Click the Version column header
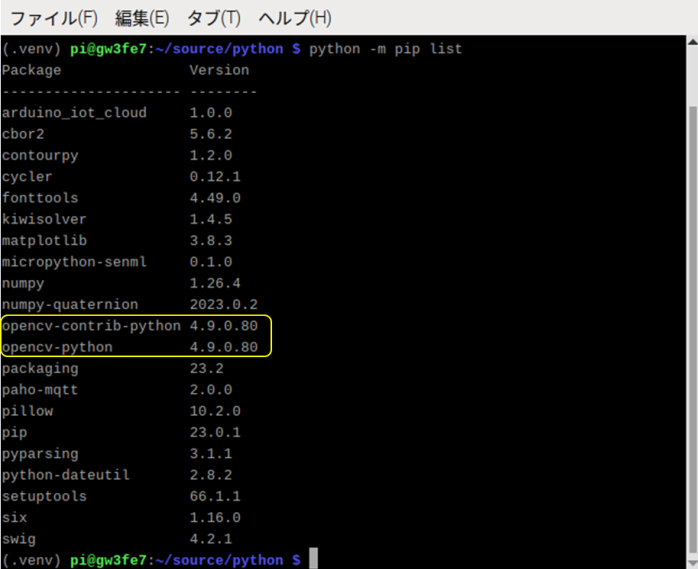 click(219, 70)
